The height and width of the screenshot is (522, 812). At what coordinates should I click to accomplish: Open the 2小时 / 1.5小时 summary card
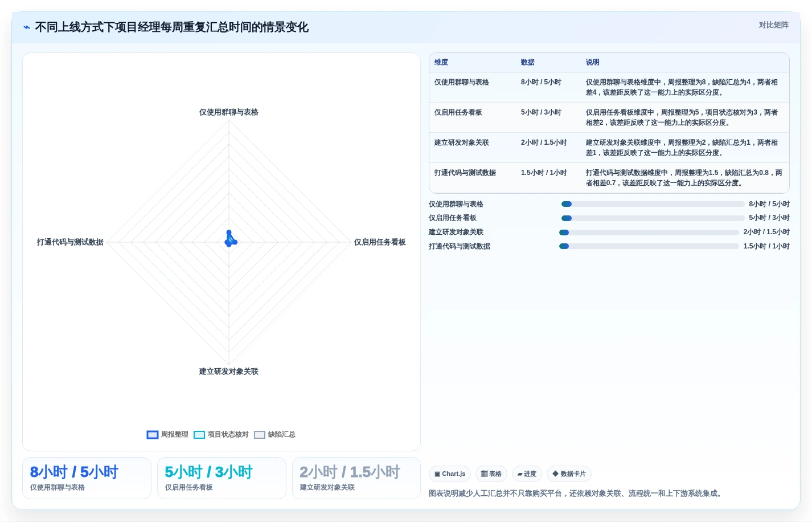click(356, 478)
